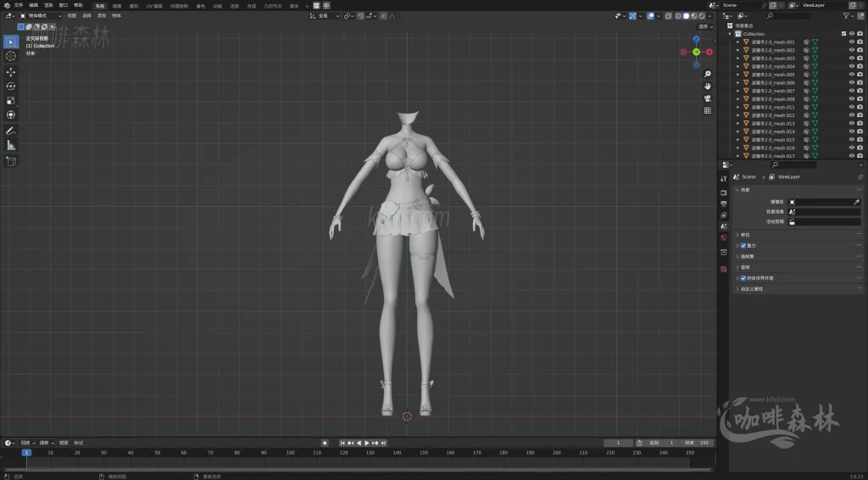Click pin icon in properties breadcrumb
The image size is (868, 480).
point(860,177)
